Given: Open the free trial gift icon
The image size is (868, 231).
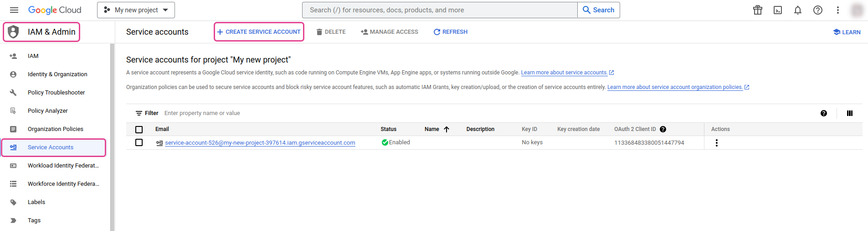Looking at the screenshot, I should point(758,10).
